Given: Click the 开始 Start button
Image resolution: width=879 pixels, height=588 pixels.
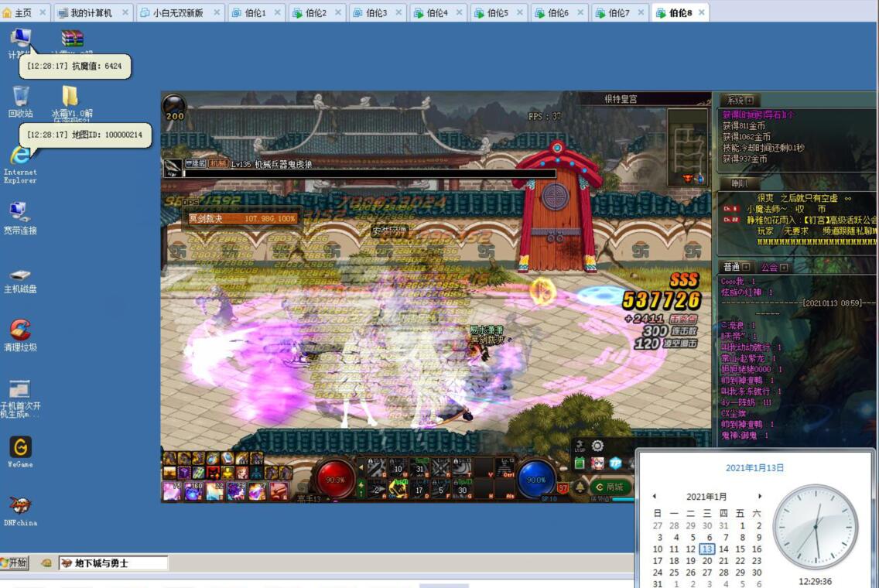Looking at the screenshot, I should (15, 562).
